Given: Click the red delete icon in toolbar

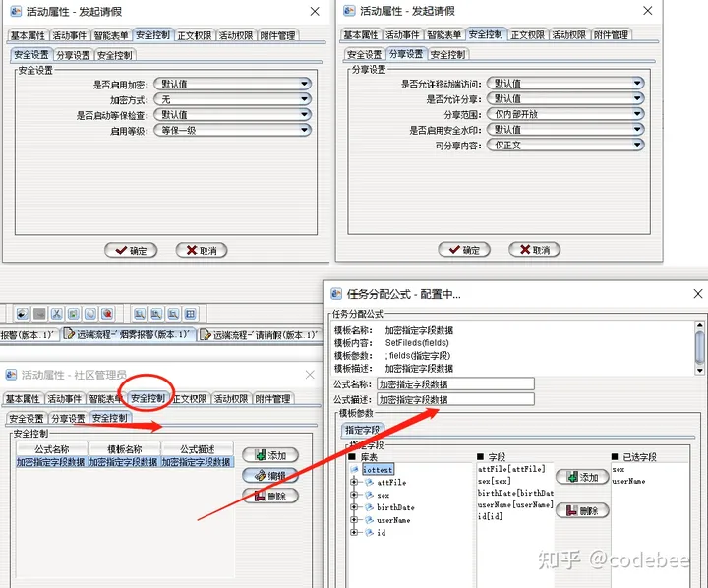Looking at the screenshot, I should [x=107, y=314].
